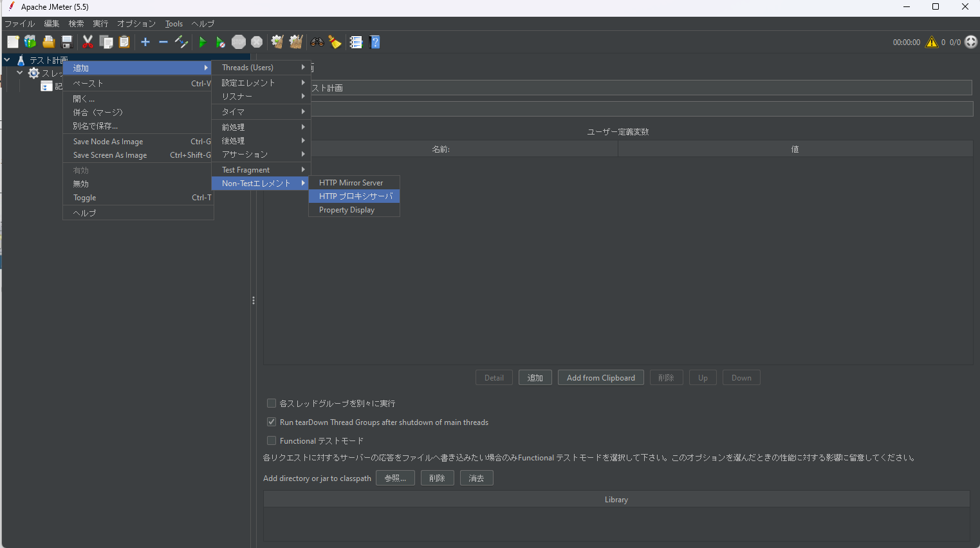Click the Help question mark icon
Viewport: 980px width, 548px height.
[x=375, y=42]
